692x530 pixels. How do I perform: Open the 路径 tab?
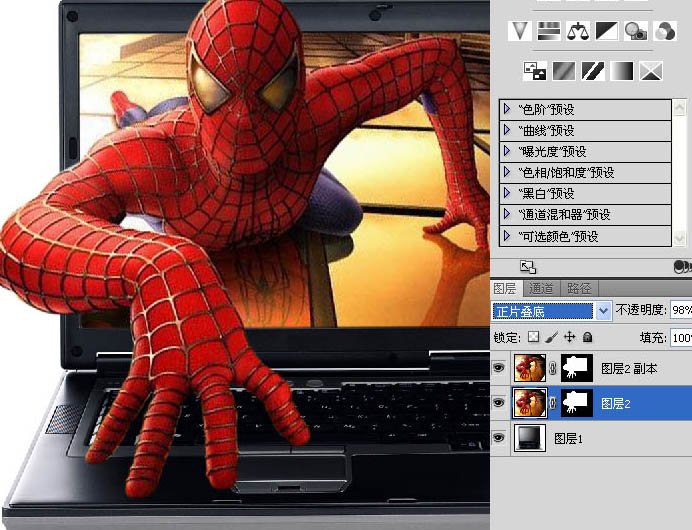[579, 288]
